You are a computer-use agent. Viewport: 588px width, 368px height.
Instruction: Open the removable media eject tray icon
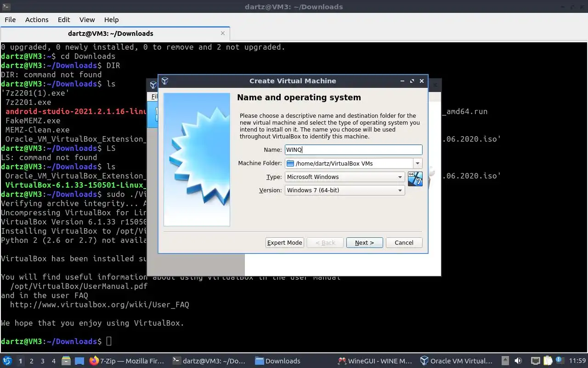tap(505, 361)
